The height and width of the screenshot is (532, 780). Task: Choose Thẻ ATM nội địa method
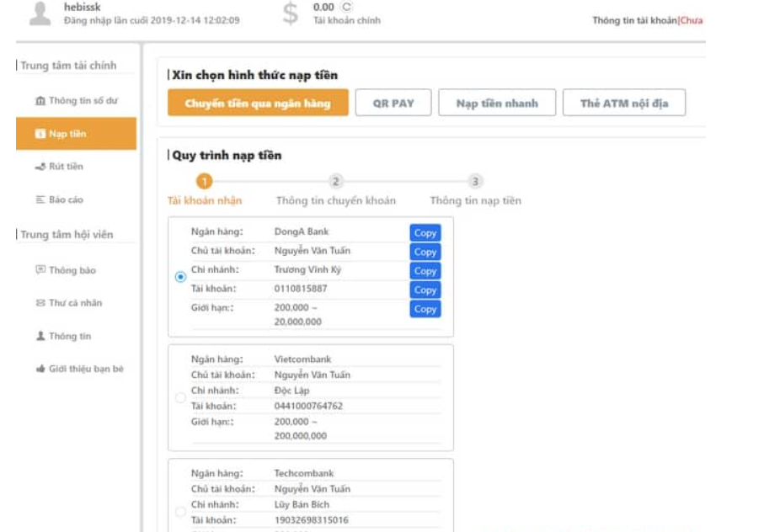tap(623, 104)
